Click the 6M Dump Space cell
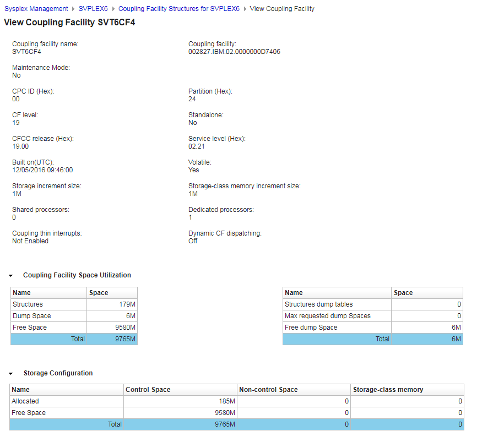 (x=112, y=316)
